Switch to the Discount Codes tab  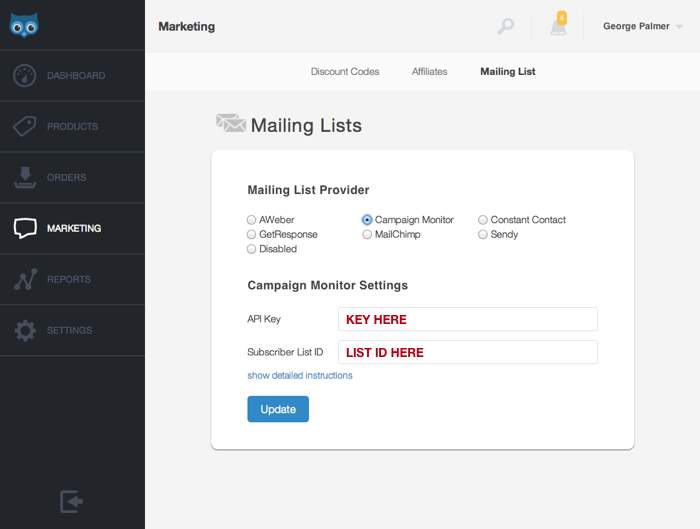click(x=345, y=71)
